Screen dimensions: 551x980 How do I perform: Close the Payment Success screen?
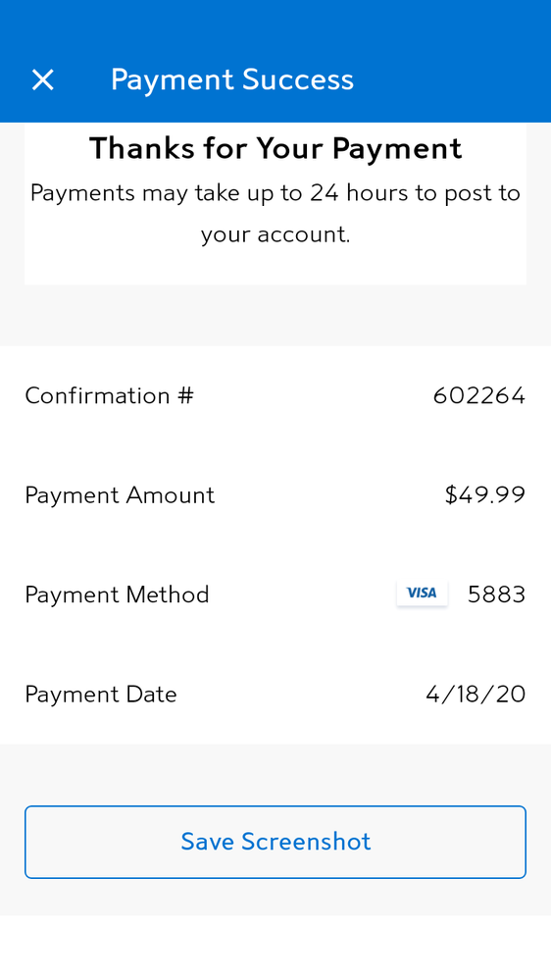pyautogui.click(x=42, y=80)
